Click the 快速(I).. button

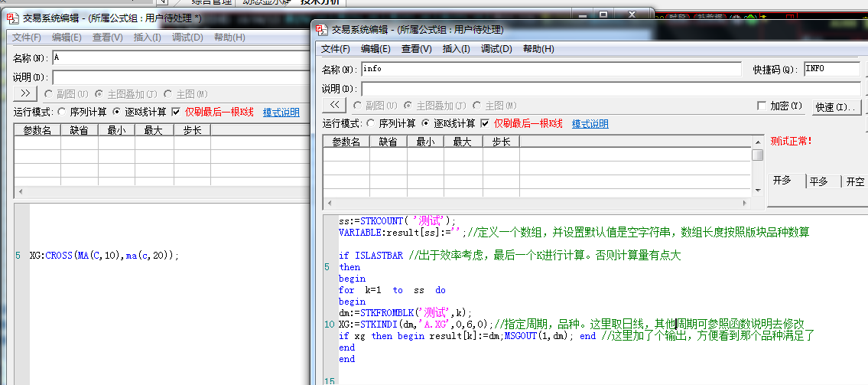[836, 107]
